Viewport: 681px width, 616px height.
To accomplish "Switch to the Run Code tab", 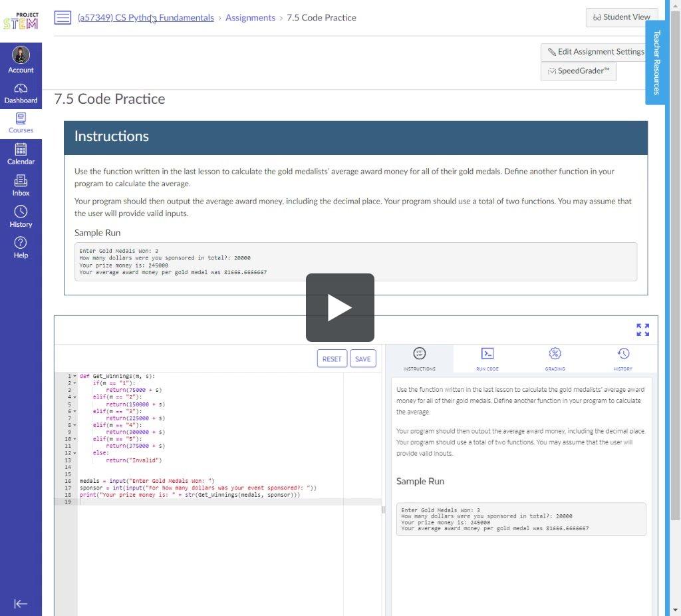I will click(487, 359).
